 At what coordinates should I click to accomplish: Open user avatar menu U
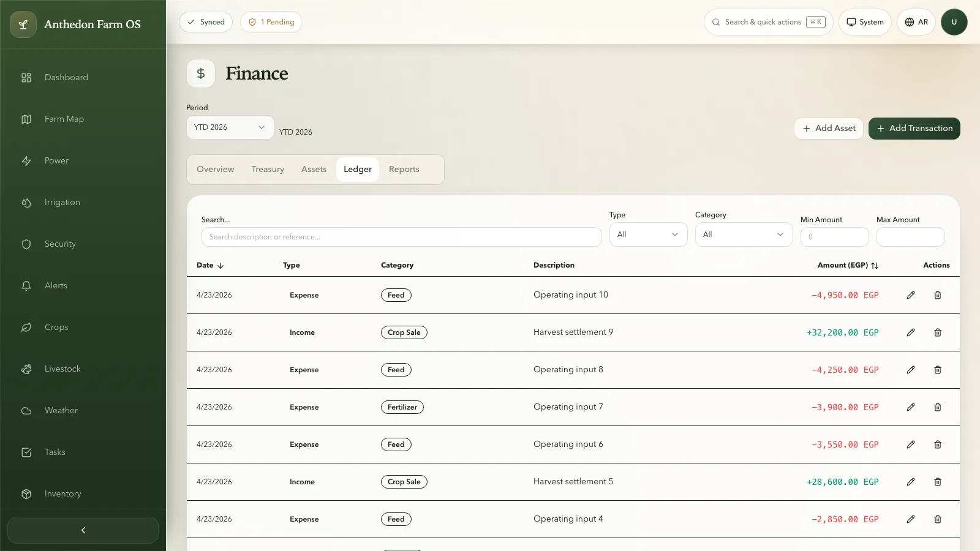[x=954, y=22]
